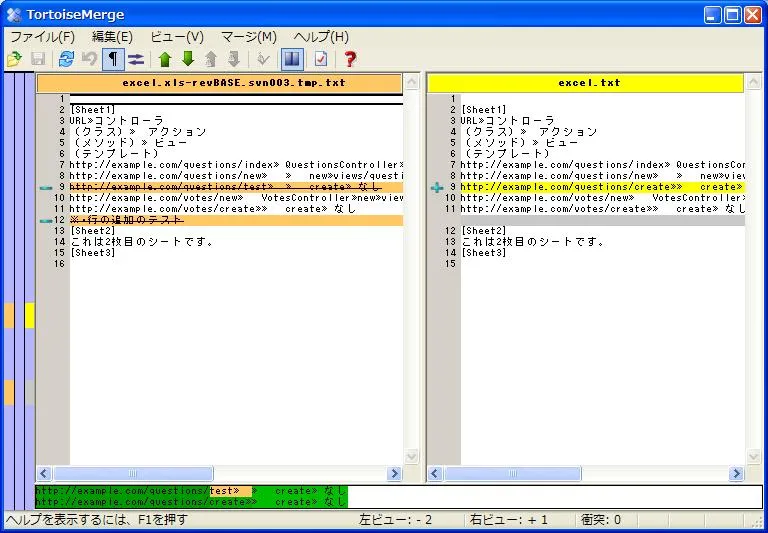
Task: Click the right pane horizontal scrollbar thumb
Action: tap(512, 473)
